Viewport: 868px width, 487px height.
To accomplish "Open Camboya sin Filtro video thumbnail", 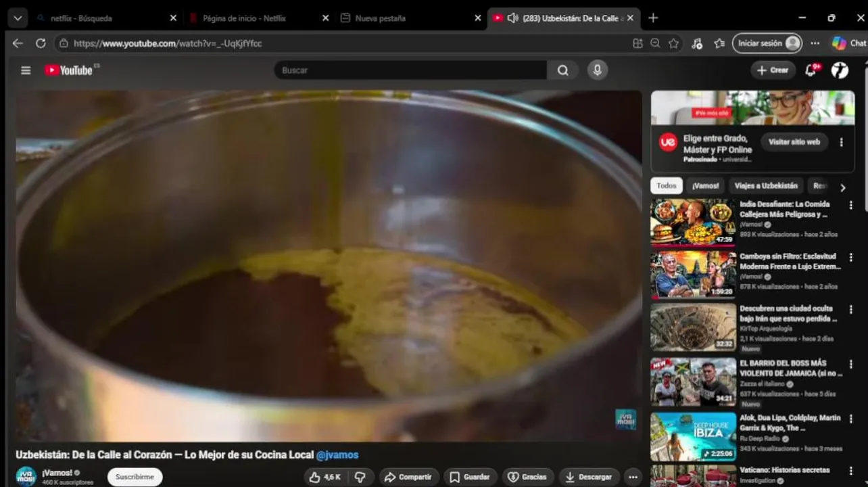I will pos(693,275).
